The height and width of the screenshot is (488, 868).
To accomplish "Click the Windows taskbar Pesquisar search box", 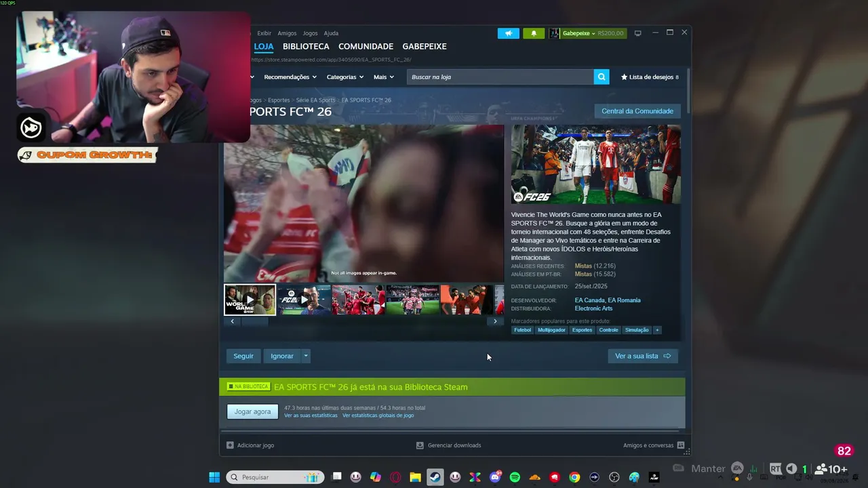I will pos(275,477).
